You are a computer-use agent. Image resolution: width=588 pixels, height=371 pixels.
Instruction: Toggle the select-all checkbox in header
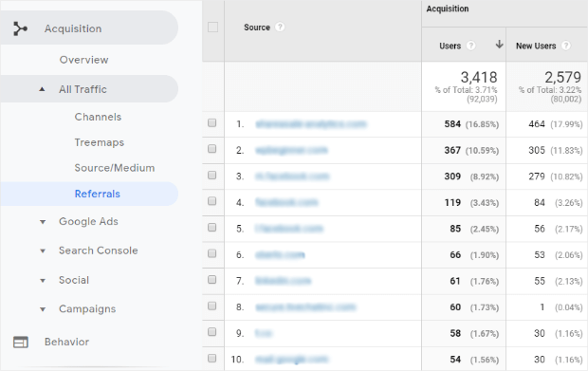213,27
